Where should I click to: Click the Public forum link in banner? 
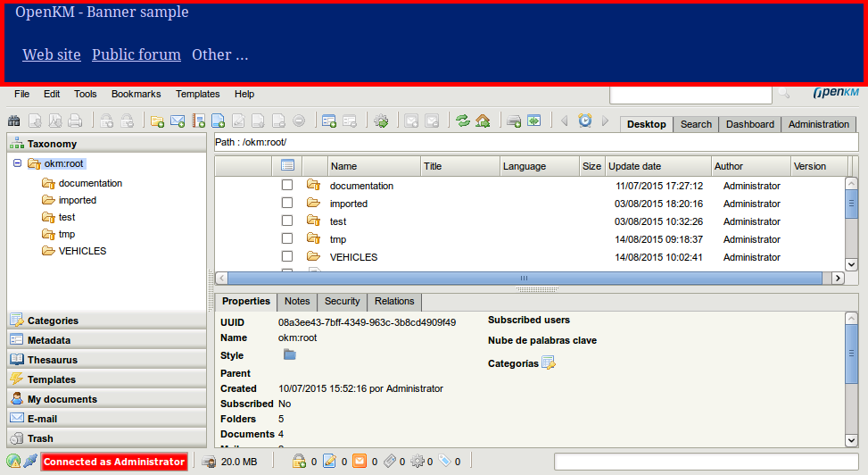tap(136, 54)
